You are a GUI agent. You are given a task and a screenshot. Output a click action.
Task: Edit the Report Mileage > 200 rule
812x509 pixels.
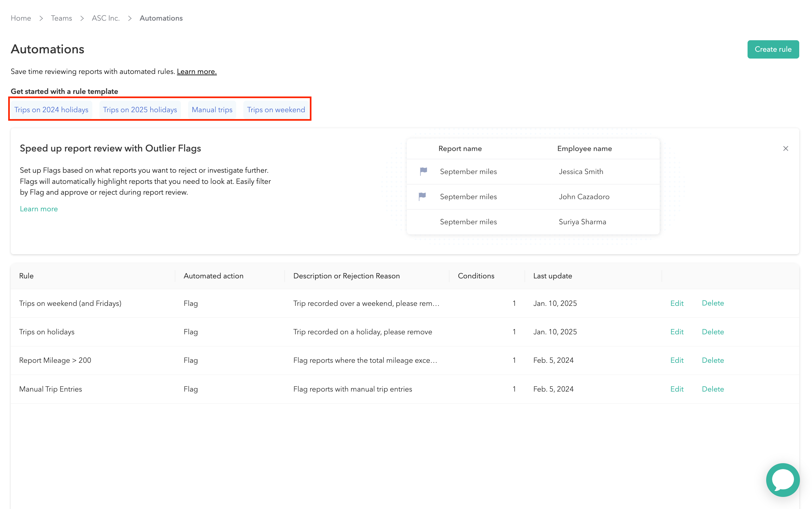(677, 360)
